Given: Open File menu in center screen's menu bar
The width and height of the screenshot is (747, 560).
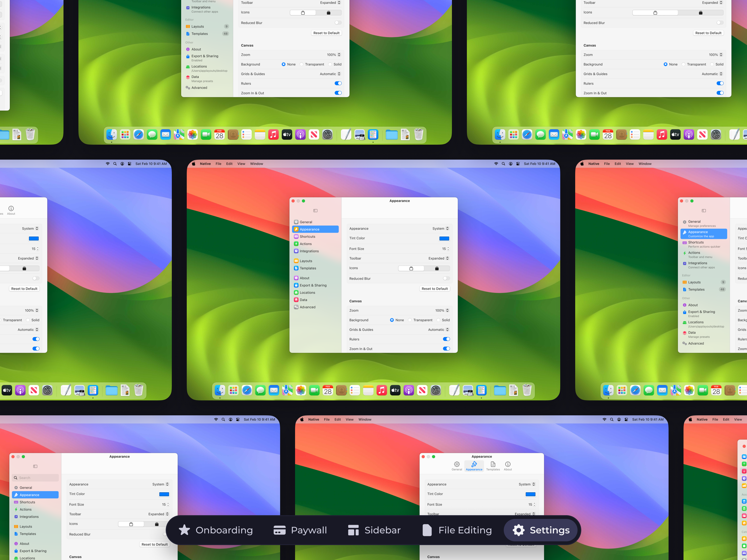Looking at the screenshot, I should 218,164.
